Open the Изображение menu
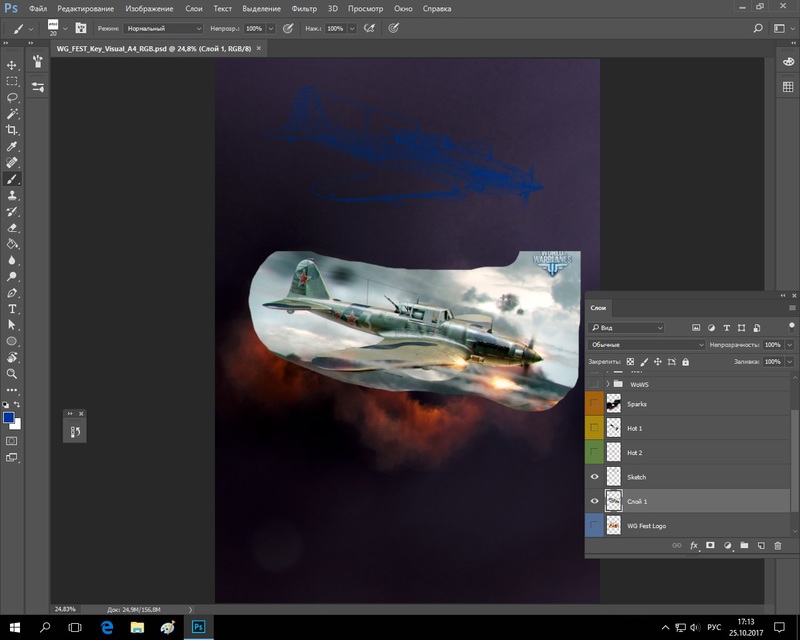Screen dimensions: 800x640 pos(149,9)
